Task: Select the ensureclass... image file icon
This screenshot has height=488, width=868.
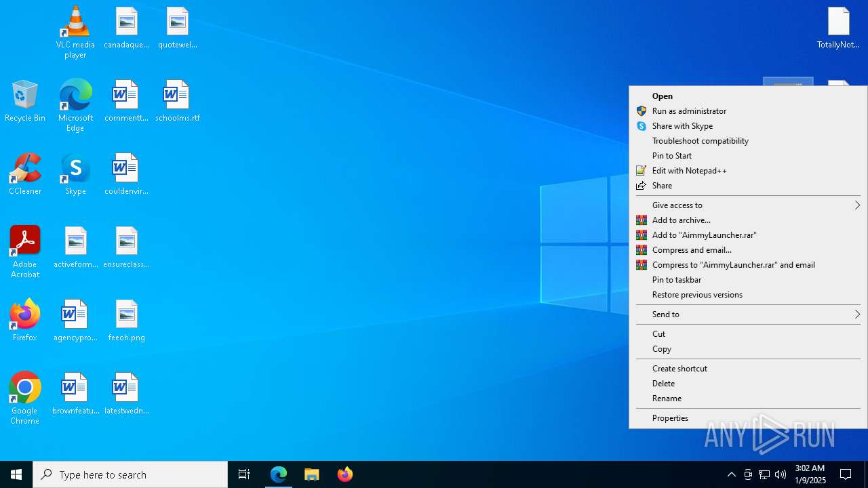Action: pos(126,247)
